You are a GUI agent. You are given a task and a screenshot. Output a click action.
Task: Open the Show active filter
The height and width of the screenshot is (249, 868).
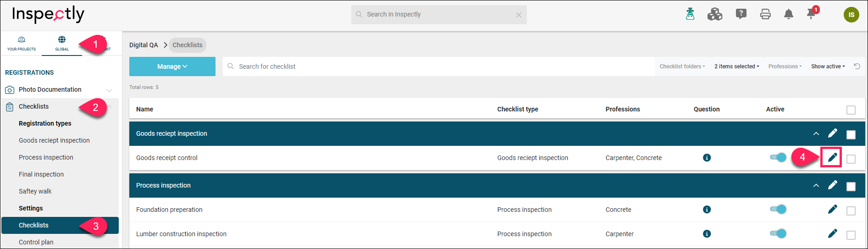(x=828, y=66)
